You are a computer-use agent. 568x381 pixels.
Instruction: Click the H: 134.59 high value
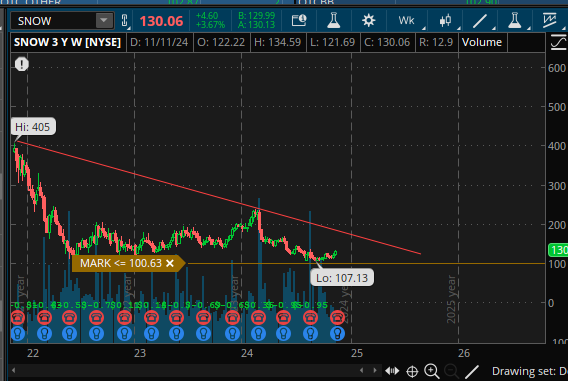(277, 42)
